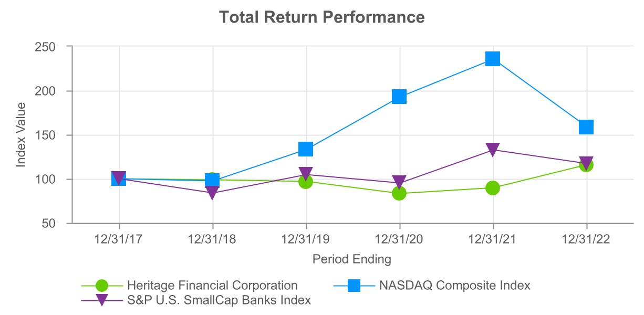Viewport: 644px width, 315px height.
Task: Click the blue square legend symbol
Action: (354, 286)
